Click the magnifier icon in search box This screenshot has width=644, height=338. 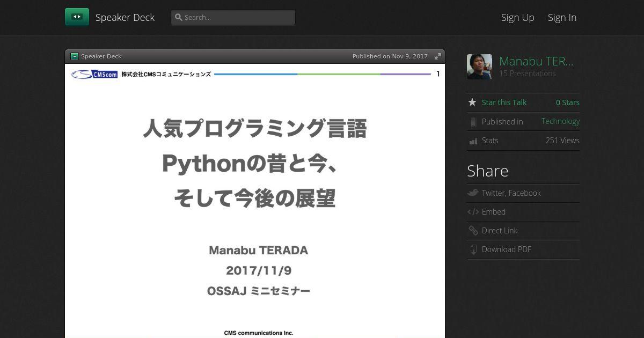pyautogui.click(x=179, y=17)
